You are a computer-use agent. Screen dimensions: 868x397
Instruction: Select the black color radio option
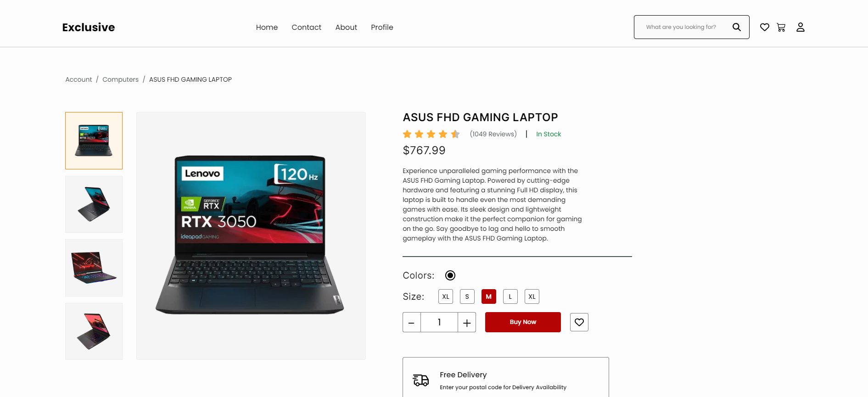click(450, 275)
